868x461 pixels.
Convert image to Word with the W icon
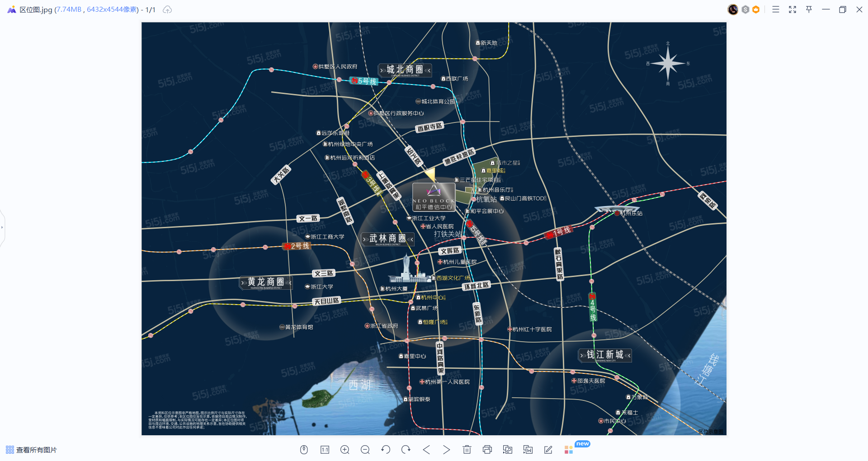point(528,450)
